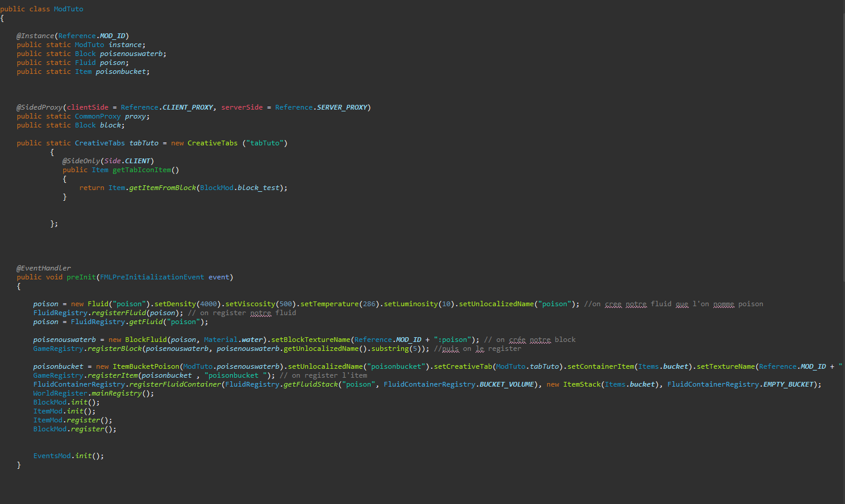Place cursor on WorldRegister.mainRegistry() line
This screenshot has width=845, height=504.
[94, 393]
